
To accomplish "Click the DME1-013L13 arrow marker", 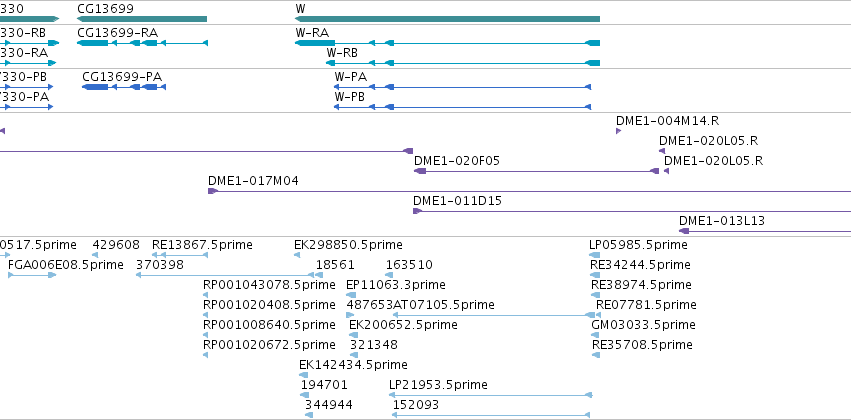I will (684, 231).
